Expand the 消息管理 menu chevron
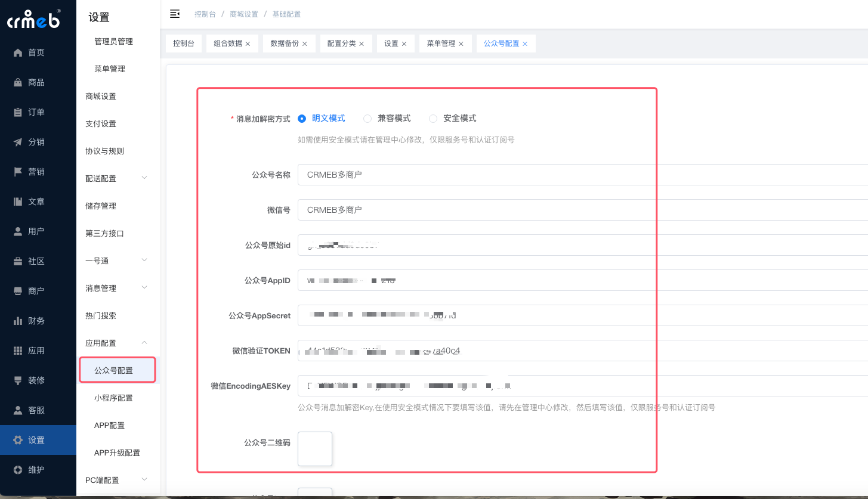 144,288
